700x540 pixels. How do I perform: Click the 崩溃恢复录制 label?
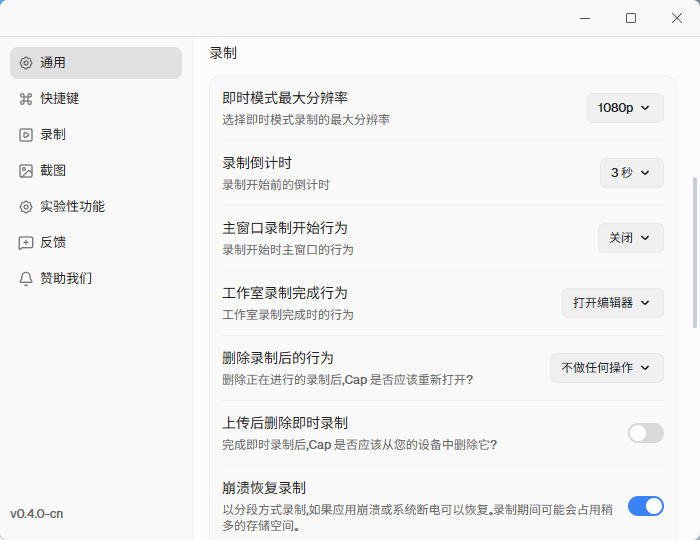point(264,488)
